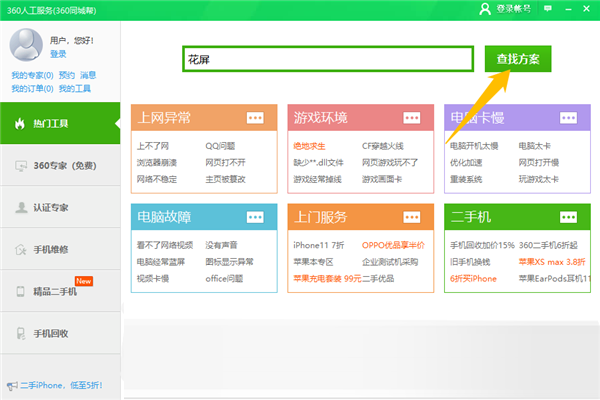This screenshot has width=600, height=400.
Task: Click the 登录帐号 user icon in title bar
Action: click(487, 9)
